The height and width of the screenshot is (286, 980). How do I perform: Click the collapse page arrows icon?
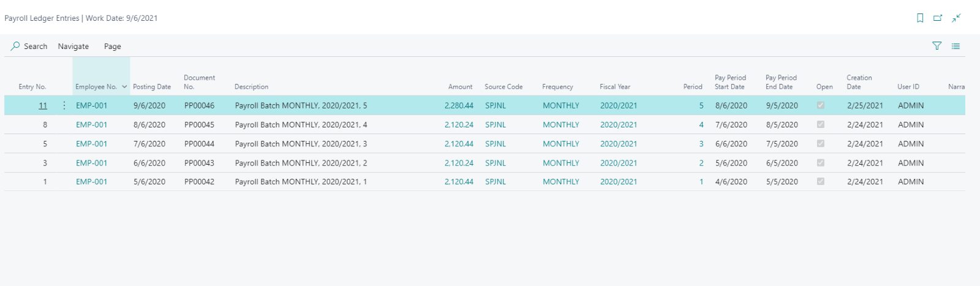[x=956, y=18]
